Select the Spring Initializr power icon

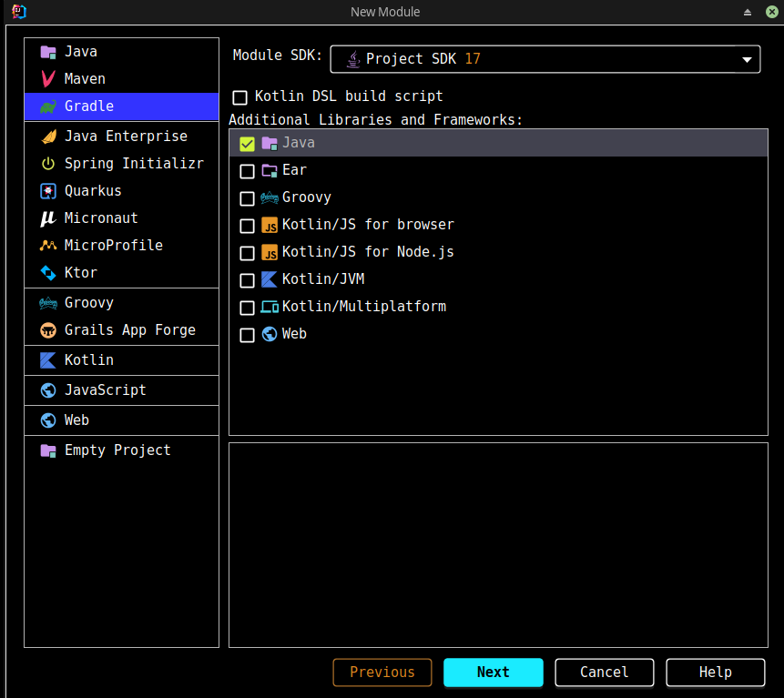pyautogui.click(x=48, y=164)
